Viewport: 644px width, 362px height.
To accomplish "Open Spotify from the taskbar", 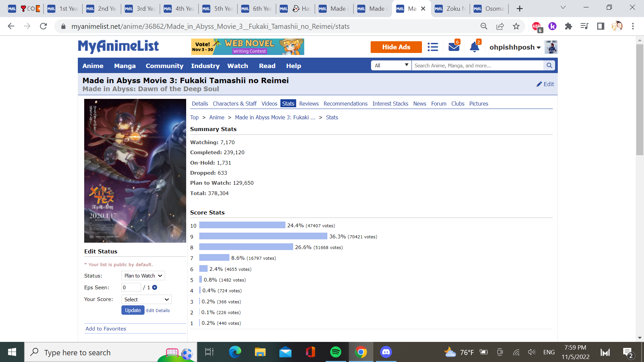I will click(x=336, y=352).
